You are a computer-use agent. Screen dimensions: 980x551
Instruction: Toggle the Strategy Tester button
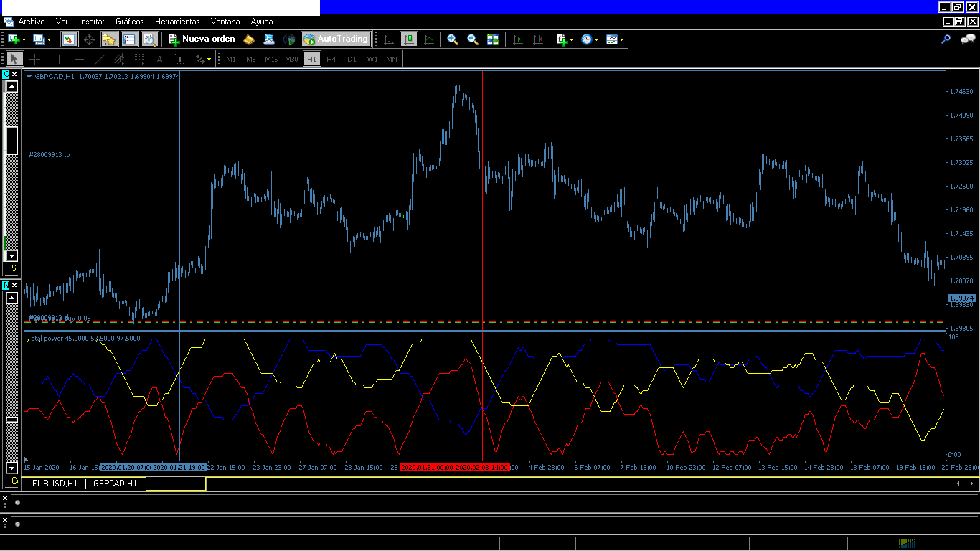click(150, 39)
